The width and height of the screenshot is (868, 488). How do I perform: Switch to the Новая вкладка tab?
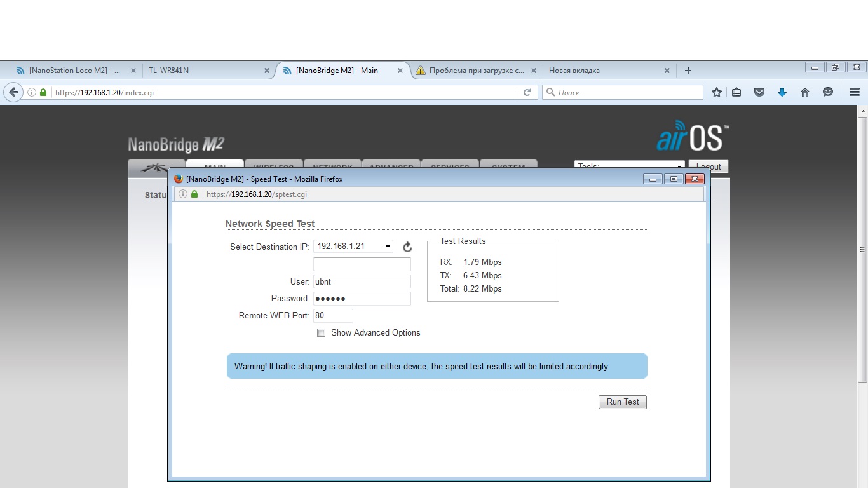(608, 71)
